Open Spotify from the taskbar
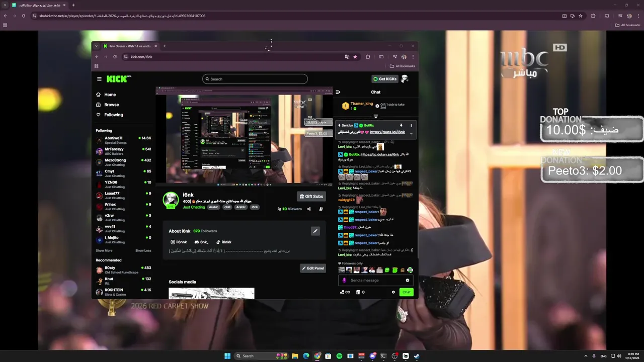Image resolution: width=644 pixels, height=362 pixels. click(339, 356)
